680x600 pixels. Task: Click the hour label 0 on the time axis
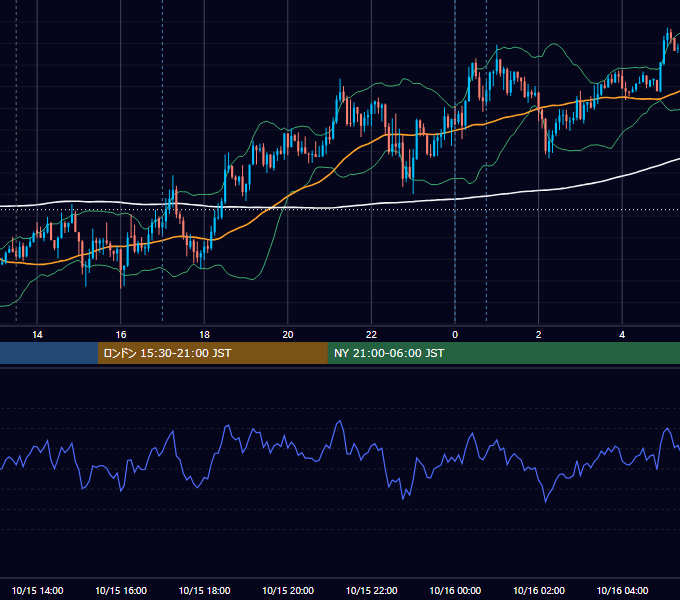(x=455, y=335)
